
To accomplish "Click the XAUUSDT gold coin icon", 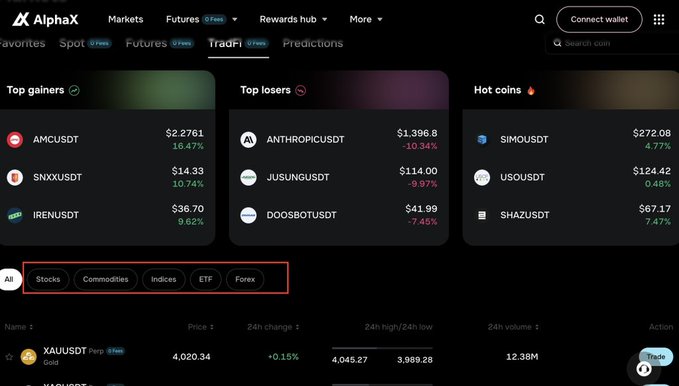I will pos(29,357).
